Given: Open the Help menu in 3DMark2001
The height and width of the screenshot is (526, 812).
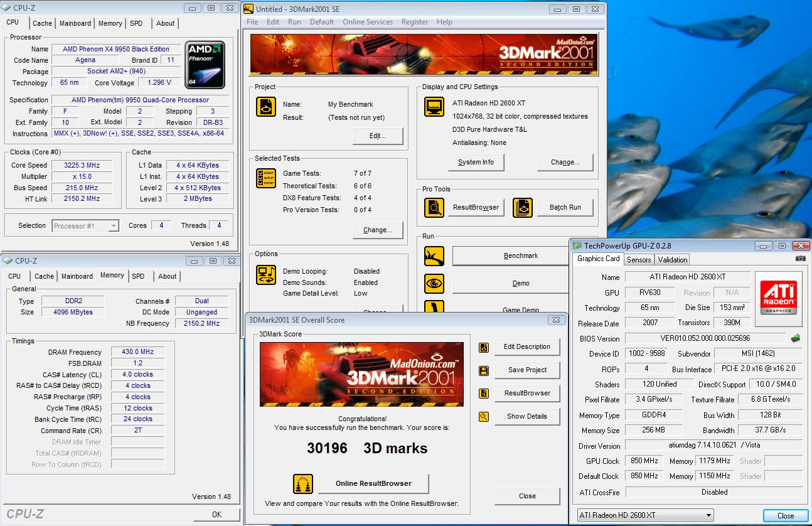Looking at the screenshot, I should click(444, 22).
